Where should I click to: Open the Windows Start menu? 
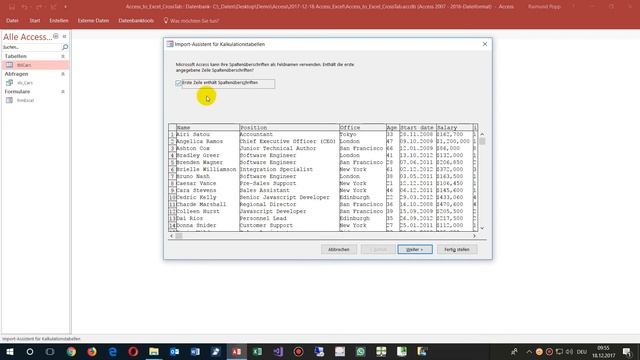tap(10, 351)
